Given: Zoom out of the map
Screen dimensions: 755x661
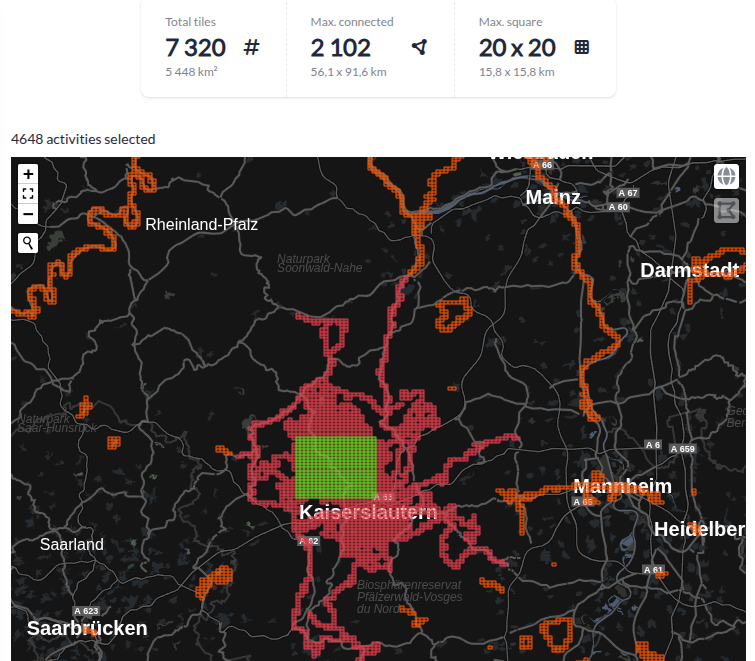Looking at the screenshot, I should click(x=28, y=214).
